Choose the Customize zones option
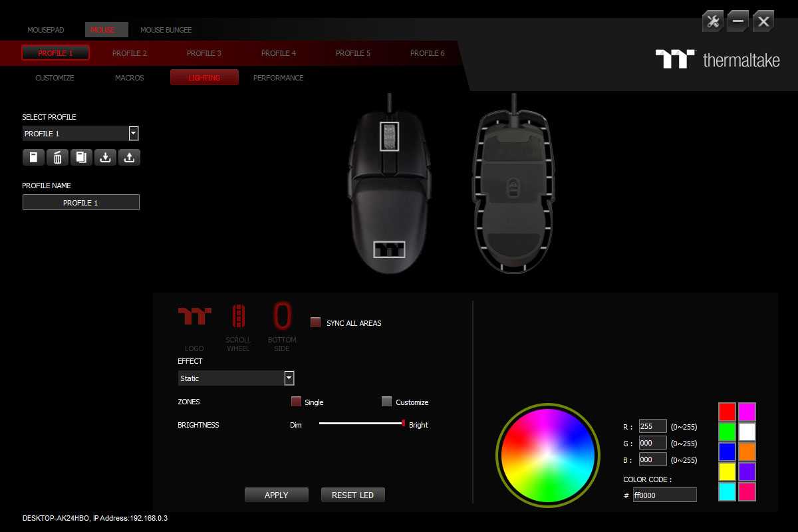 387,402
